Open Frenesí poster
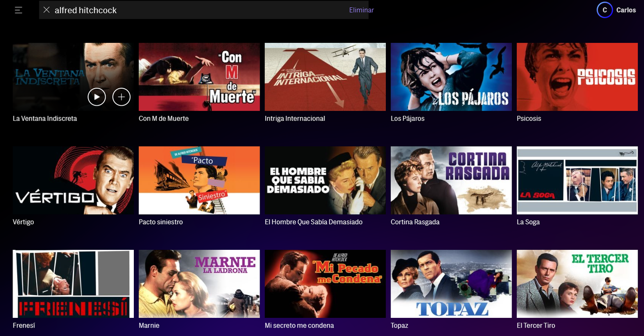Screen dimensions: 644x336 pyautogui.click(x=73, y=284)
